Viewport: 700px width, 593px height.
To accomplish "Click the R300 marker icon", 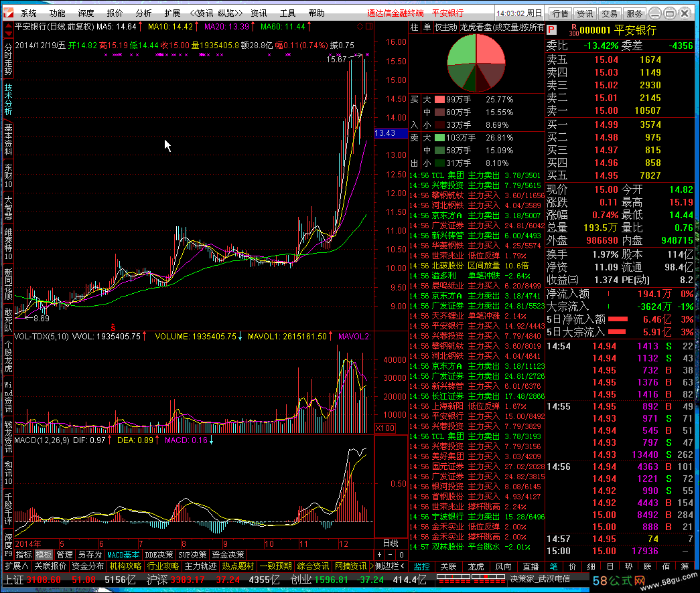I will pyautogui.click(x=573, y=30).
